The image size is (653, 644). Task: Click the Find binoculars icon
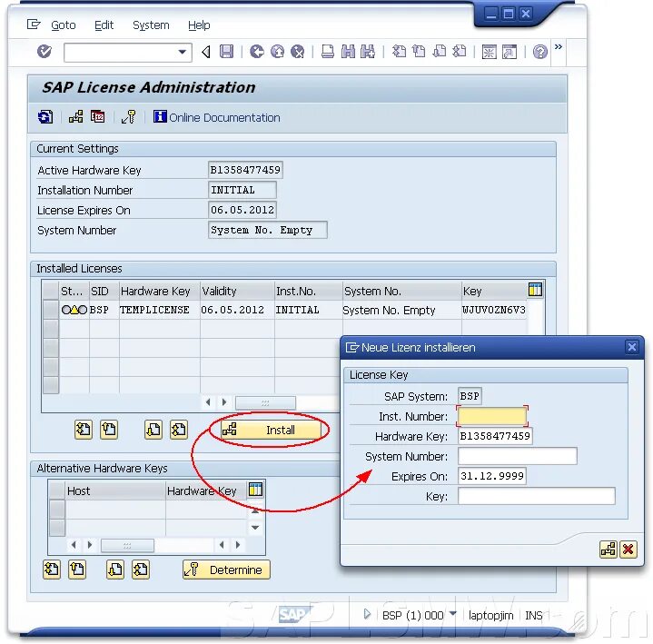coord(348,52)
